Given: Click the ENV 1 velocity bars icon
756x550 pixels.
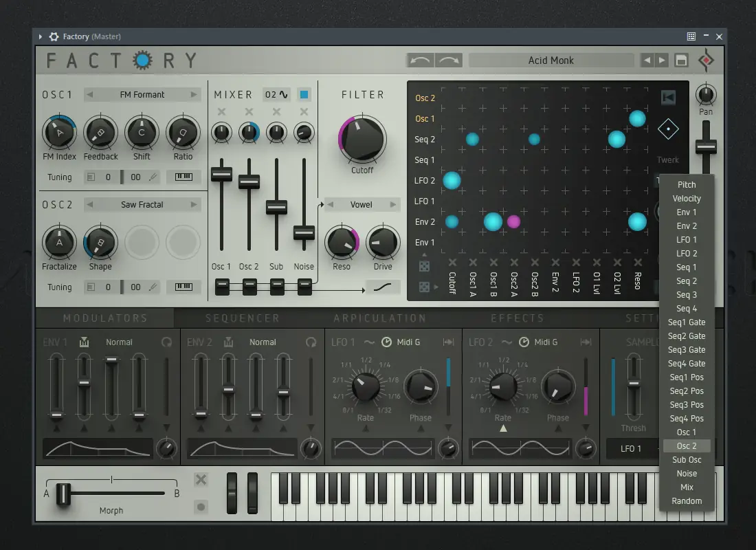Looking at the screenshot, I should point(84,342).
